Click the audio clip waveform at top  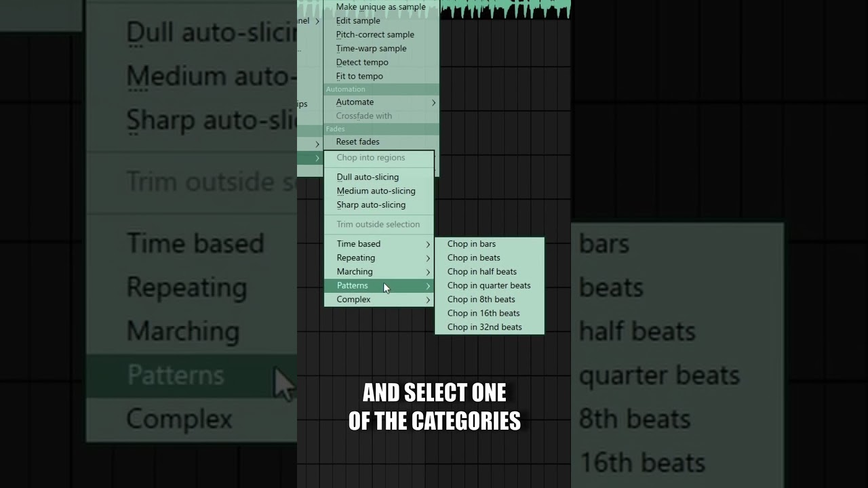[505, 8]
